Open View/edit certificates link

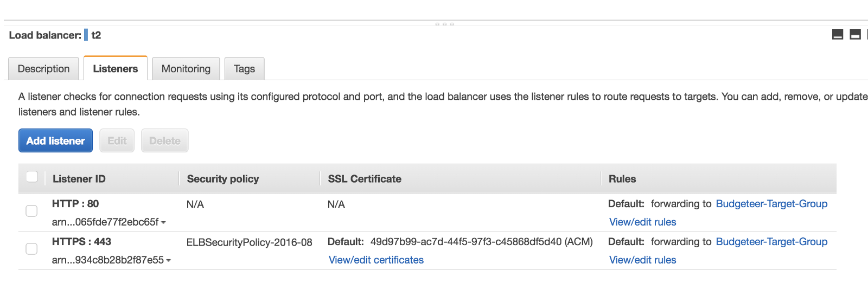pos(376,260)
